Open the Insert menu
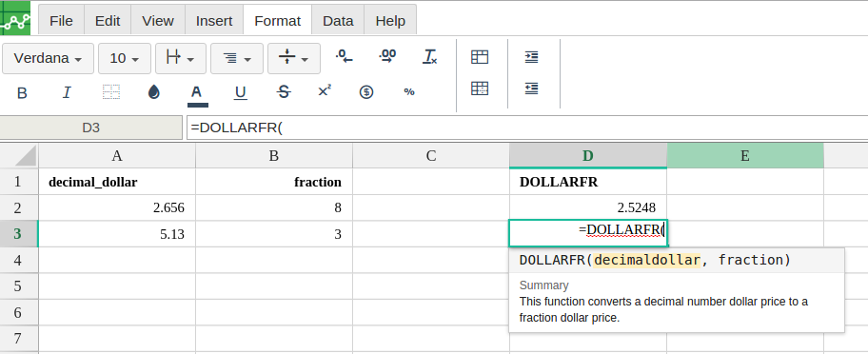The height and width of the screenshot is (354, 868). [214, 21]
